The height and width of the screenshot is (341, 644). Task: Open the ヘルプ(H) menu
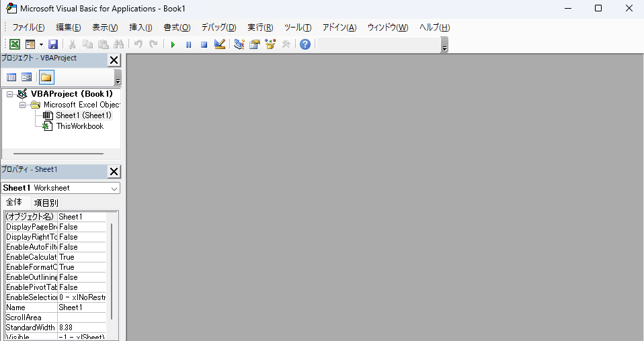tap(434, 28)
